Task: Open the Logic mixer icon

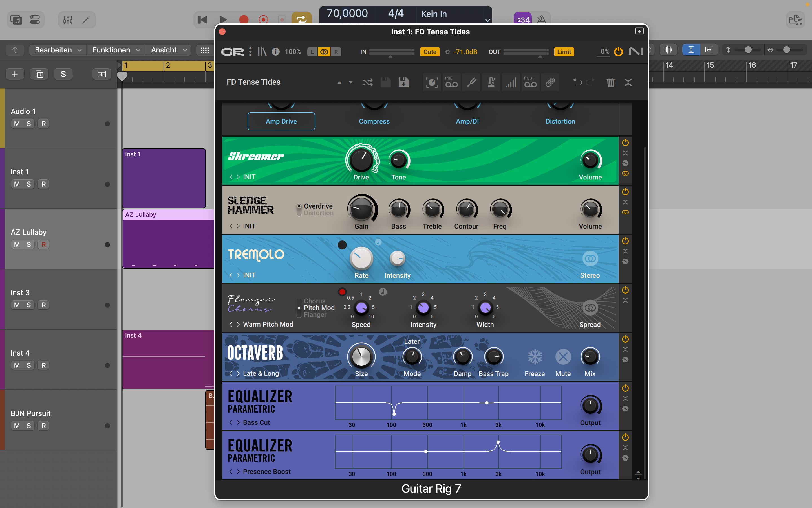Action: pyautogui.click(x=68, y=20)
